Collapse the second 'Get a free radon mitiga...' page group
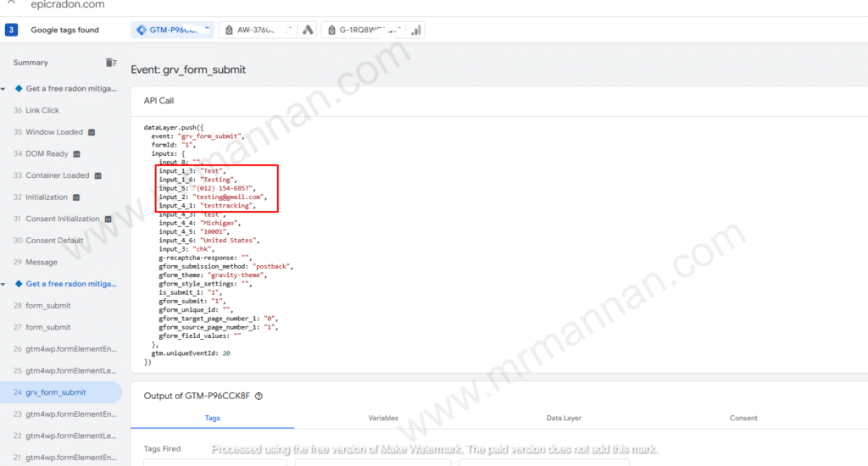Screen dimensions: 868x466 pos(4,285)
